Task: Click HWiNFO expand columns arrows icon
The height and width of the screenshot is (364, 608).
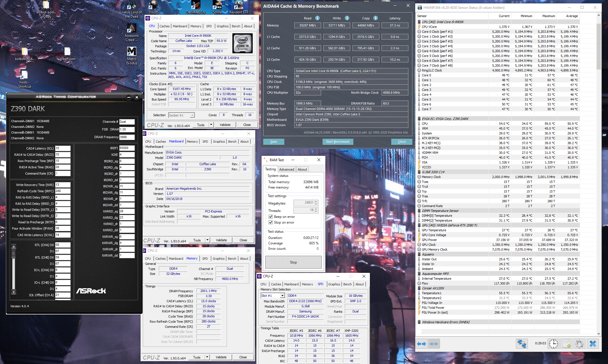Action: (421, 344)
